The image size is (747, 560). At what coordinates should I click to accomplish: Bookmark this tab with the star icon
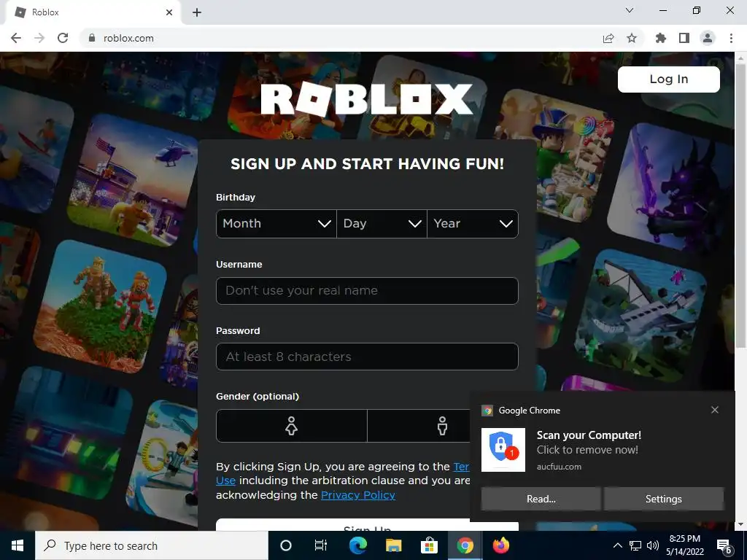(x=632, y=38)
